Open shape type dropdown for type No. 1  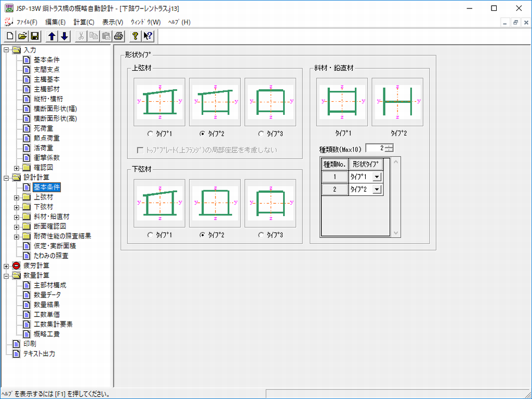tap(377, 177)
